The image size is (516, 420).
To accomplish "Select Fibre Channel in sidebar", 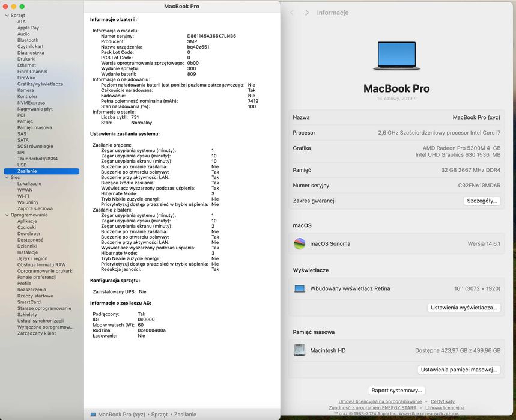I will click(32, 72).
